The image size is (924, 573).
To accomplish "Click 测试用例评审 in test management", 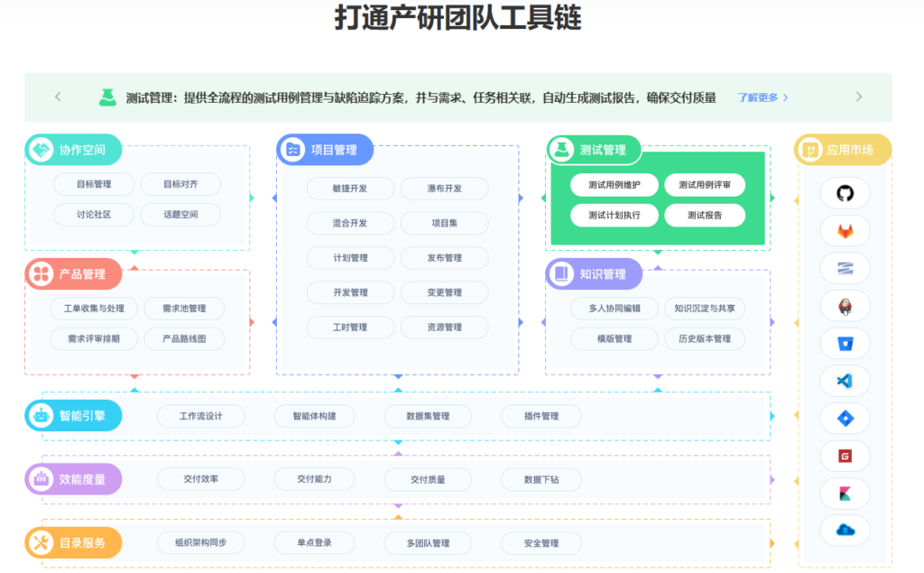I will (x=705, y=185).
